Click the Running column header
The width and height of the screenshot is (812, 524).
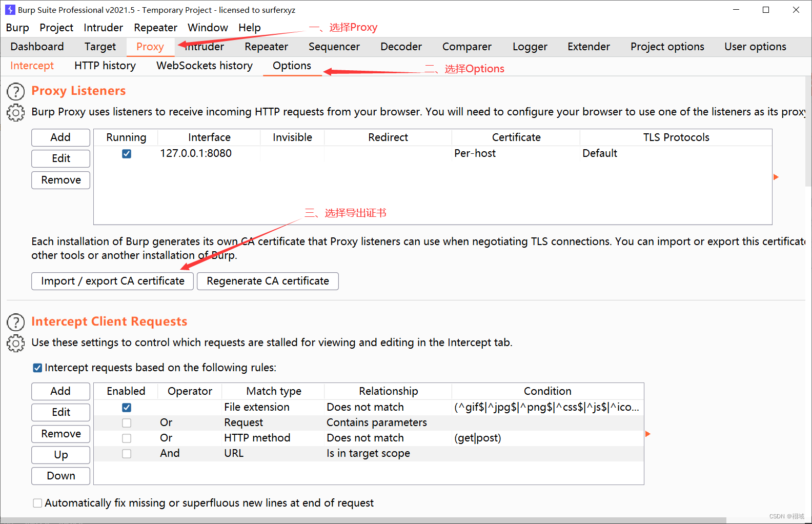[126, 137]
